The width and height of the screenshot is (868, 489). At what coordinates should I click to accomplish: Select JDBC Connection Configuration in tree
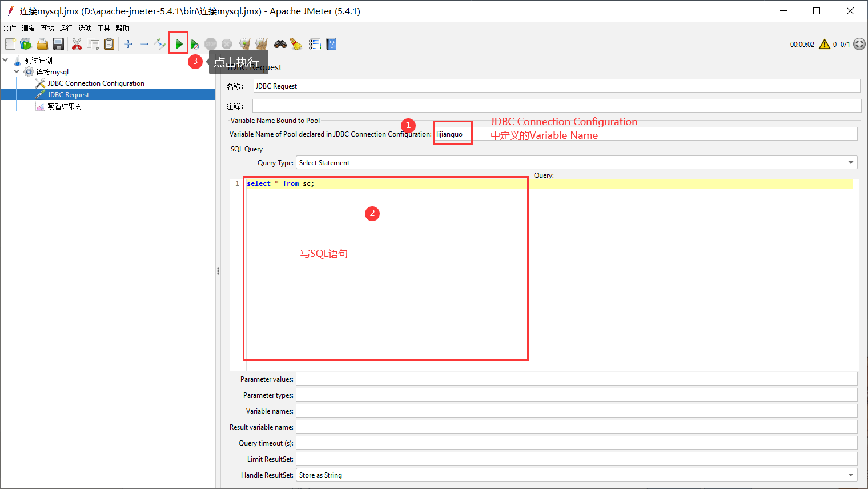95,83
